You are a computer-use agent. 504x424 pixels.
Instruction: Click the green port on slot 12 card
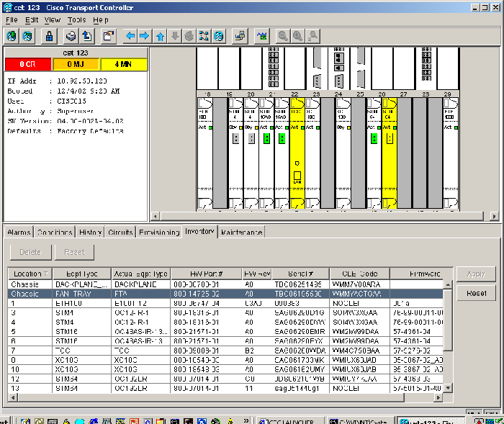point(374,139)
